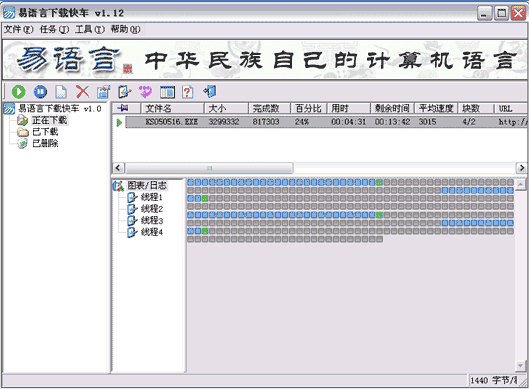The height and width of the screenshot is (389, 529).
Task: Open the 文件(F) menu
Action: [x=18, y=30]
